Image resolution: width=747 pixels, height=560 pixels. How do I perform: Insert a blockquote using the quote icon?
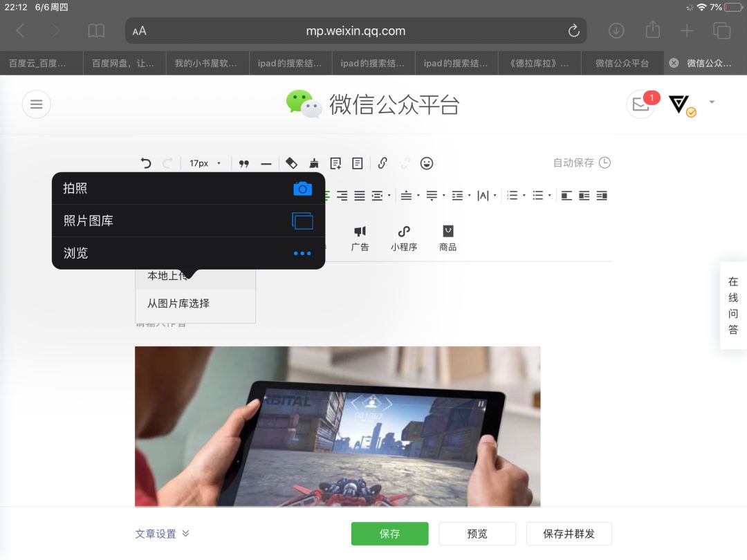pyautogui.click(x=243, y=163)
